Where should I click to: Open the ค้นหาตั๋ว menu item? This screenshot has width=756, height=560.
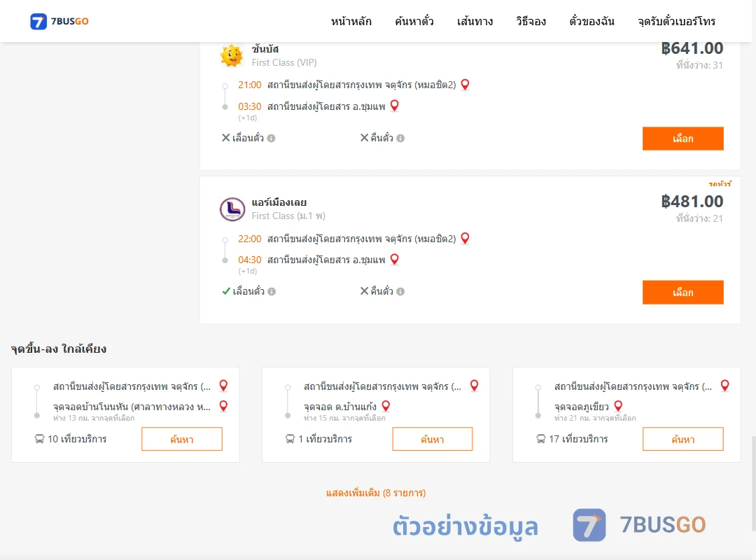pos(414,21)
